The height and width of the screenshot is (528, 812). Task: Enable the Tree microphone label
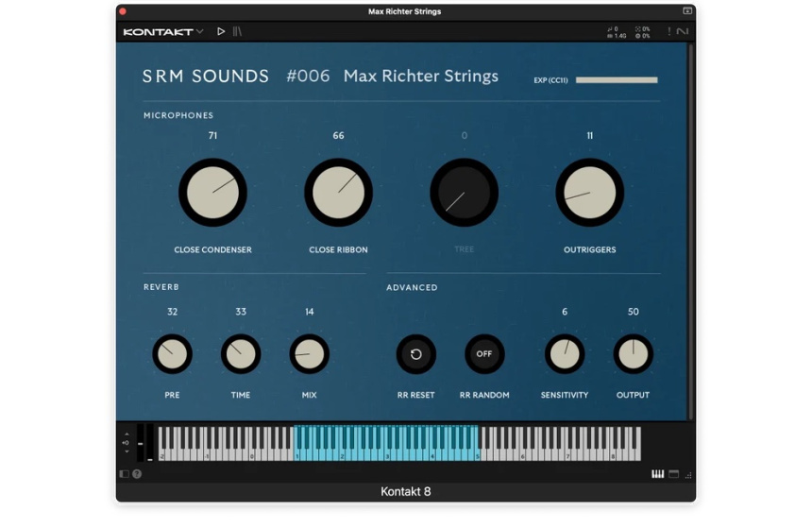(x=464, y=249)
